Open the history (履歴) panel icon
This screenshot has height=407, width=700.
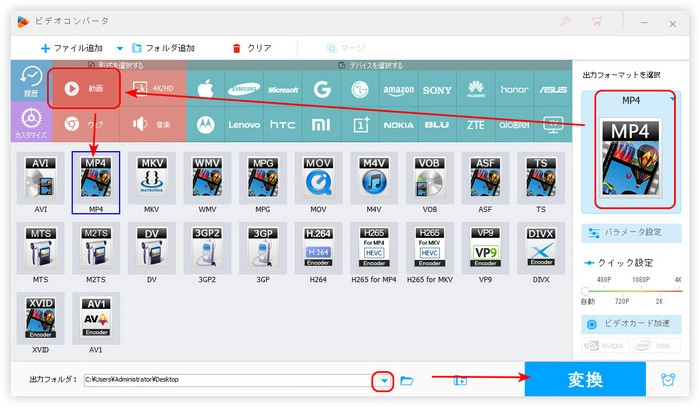click(x=29, y=83)
